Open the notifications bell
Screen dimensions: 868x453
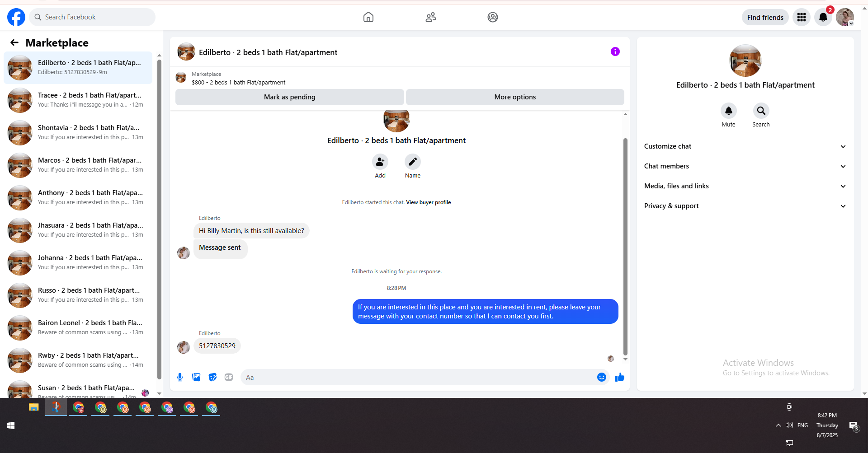823,17
